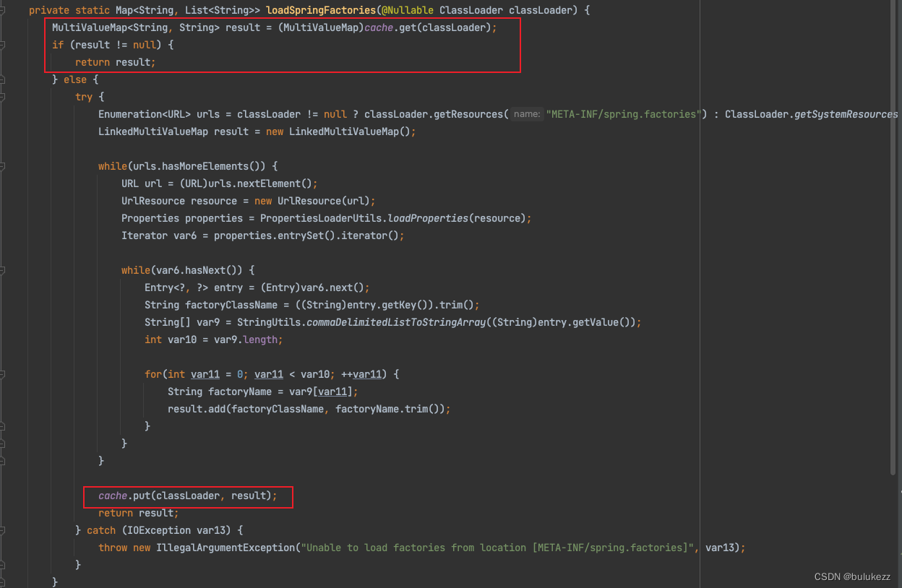Image resolution: width=902 pixels, height=588 pixels.
Task: Click 'put' in the cache.put line
Action: coord(142,496)
